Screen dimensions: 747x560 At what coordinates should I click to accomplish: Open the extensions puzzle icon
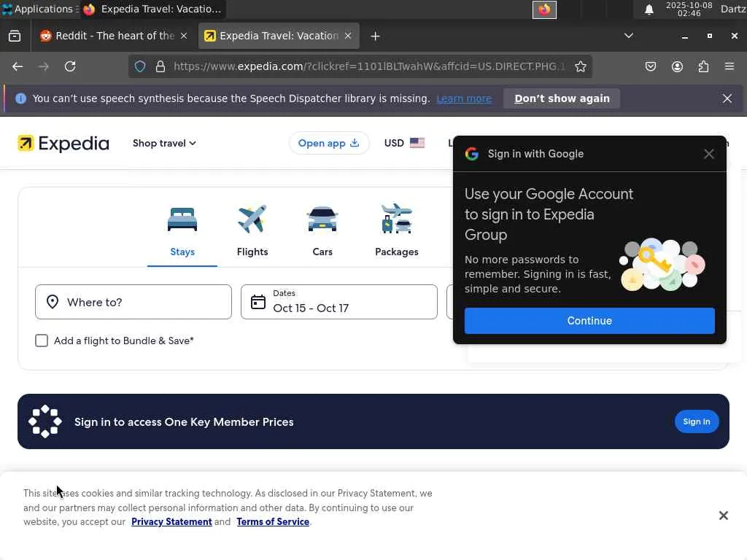pyautogui.click(x=703, y=66)
